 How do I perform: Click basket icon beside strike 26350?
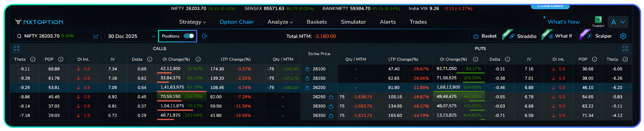(331, 116)
